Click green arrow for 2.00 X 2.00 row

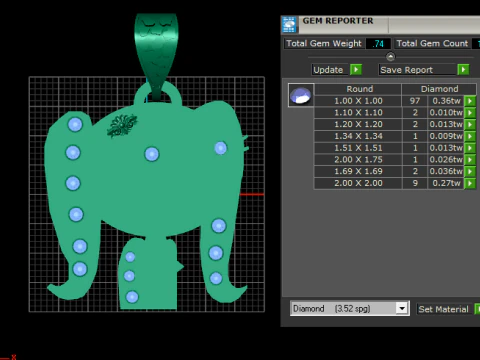[x=470, y=183]
